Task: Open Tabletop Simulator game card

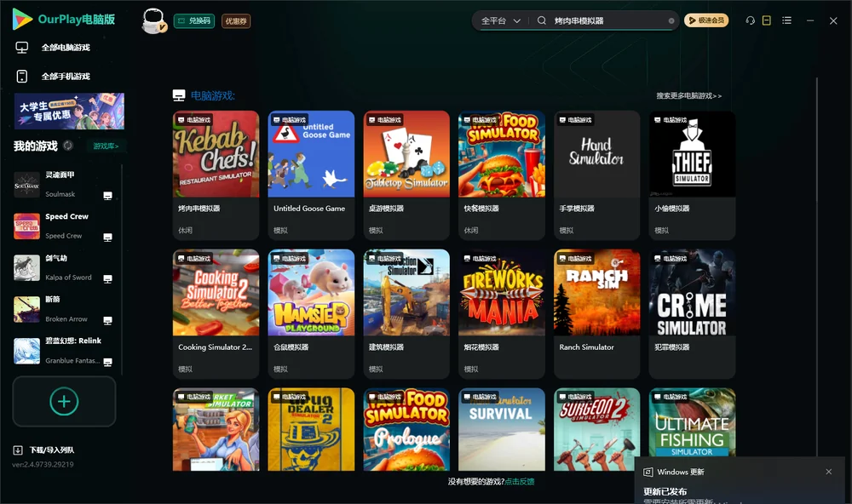Action: (406, 175)
